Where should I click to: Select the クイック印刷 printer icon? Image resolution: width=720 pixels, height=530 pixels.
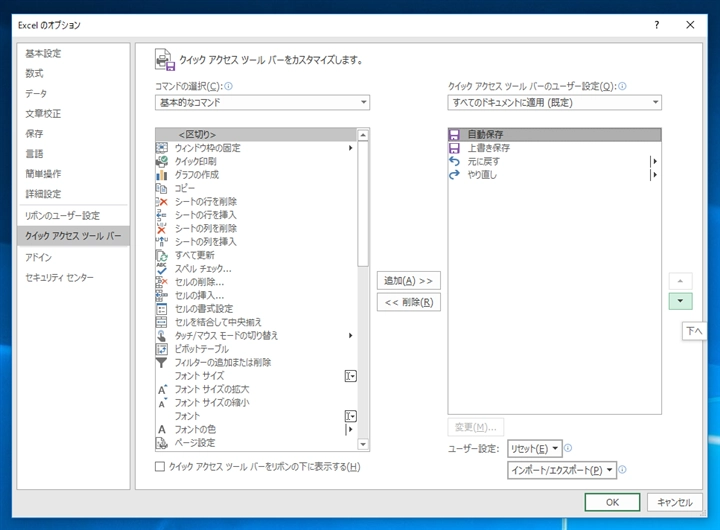click(x=162, y=161)
